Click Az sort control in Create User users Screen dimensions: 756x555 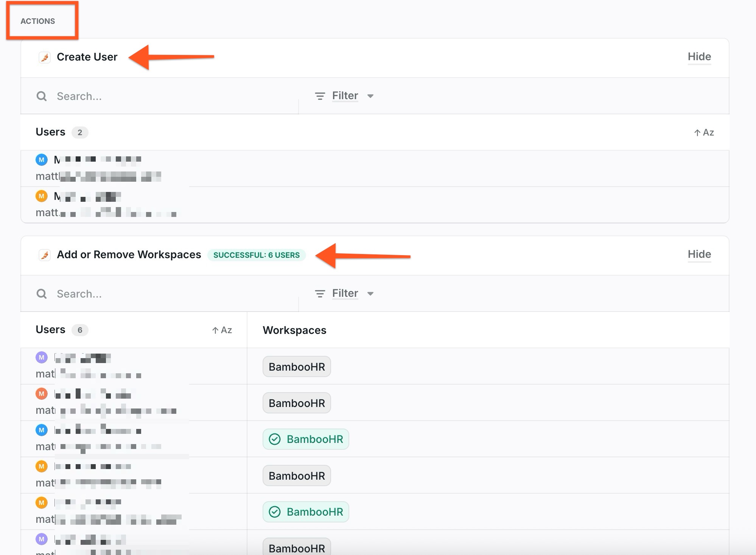pyautogui.click(x=704, y=133)
